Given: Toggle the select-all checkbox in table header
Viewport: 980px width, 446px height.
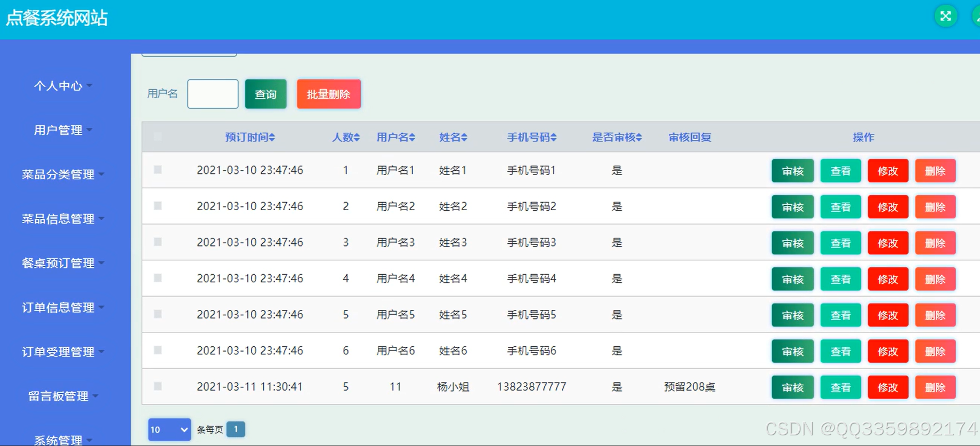Looking at the screenshot, I should tap(158, 137).
